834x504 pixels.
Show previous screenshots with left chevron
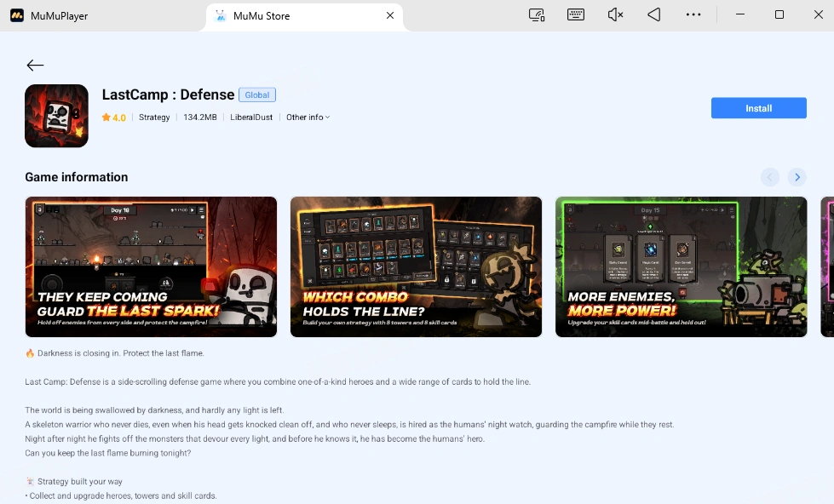click(769, 177)
